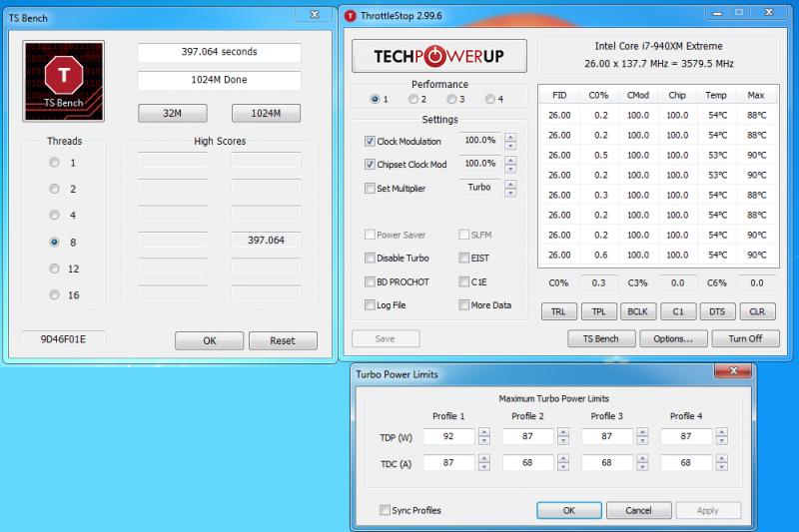Confirm Turbo Power Limits with OK
The width and height of the screenshot is (799, 532).
pos(569,511)
